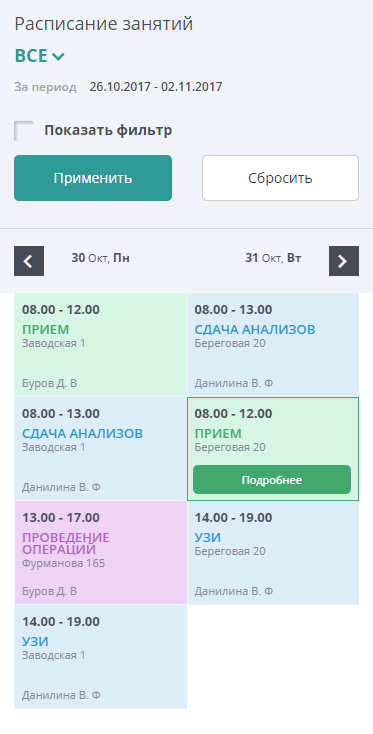This screenshot has width=373, height=734.
Task: Expand the ВСЕ dropdown chevron
Action: point(59,57)
